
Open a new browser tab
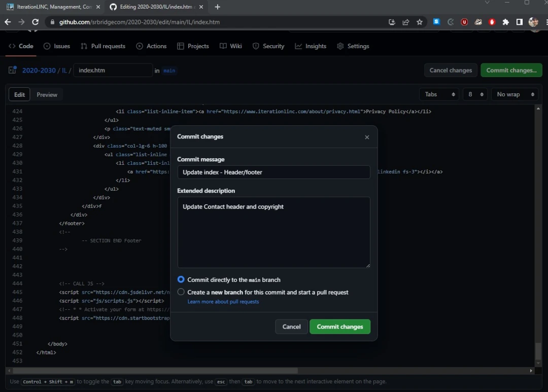pyautogui.click(x=217, y=7)
